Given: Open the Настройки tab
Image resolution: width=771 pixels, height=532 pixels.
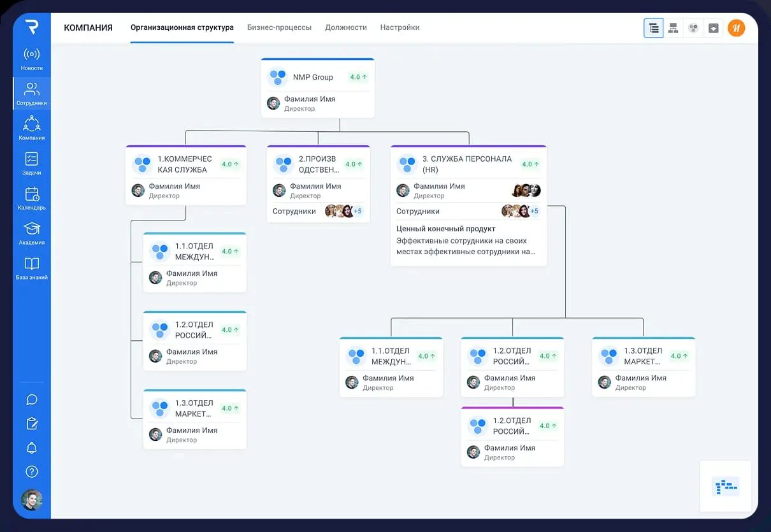Looking at the screenshot, I should point(400,27).
